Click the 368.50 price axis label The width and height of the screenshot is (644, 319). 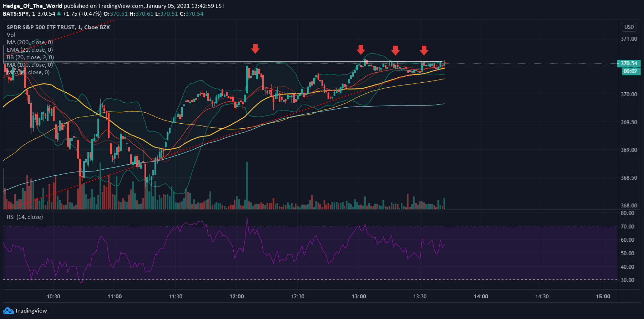[x=629, y=177]
